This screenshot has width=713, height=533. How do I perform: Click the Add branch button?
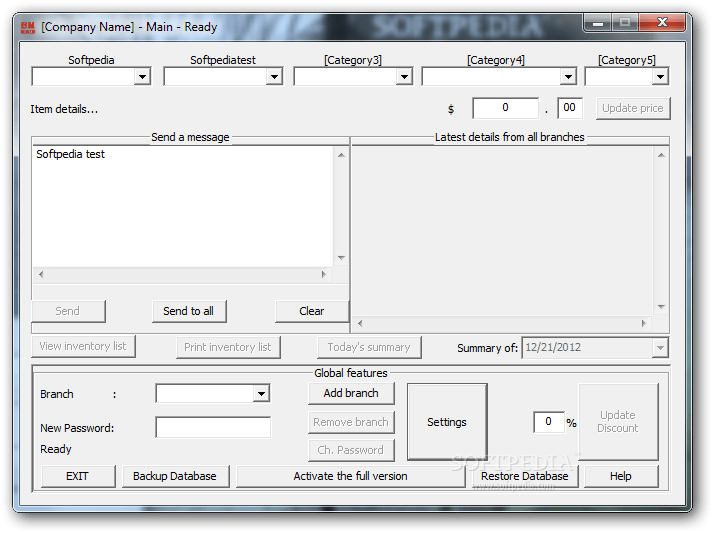tap(351, 393)
